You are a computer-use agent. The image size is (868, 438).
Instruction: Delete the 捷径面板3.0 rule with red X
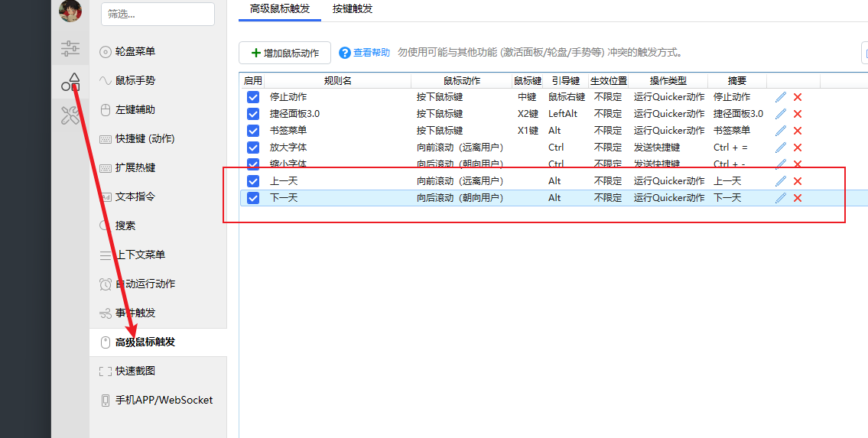point(798,114)
